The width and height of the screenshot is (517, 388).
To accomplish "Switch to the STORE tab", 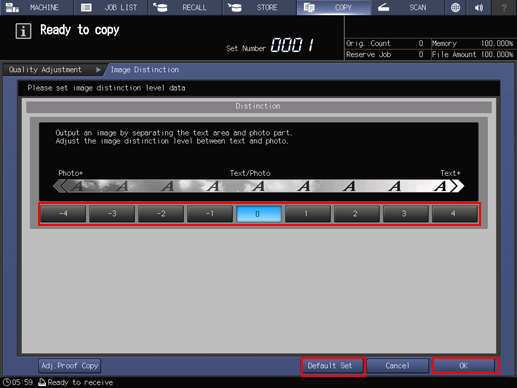I will tap(259, 7).
